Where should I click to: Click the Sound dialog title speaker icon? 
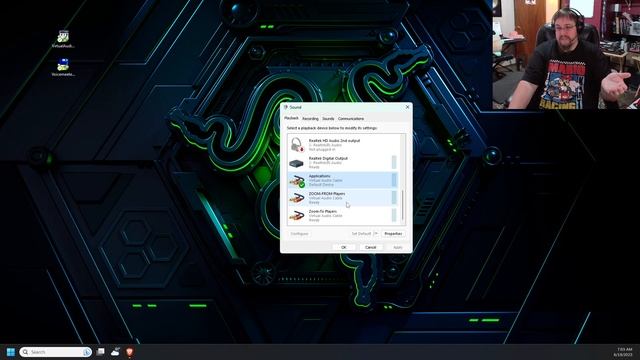[x=286, y=107]
